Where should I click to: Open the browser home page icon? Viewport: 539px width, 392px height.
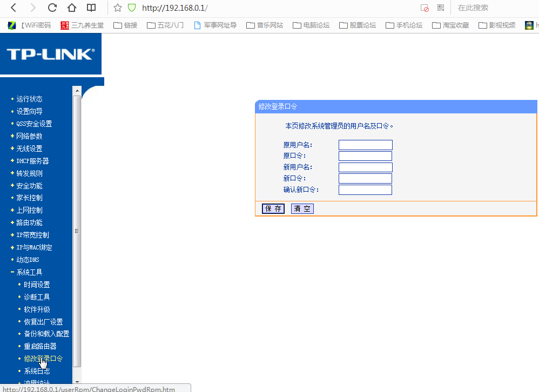click(x=71, y=8)
